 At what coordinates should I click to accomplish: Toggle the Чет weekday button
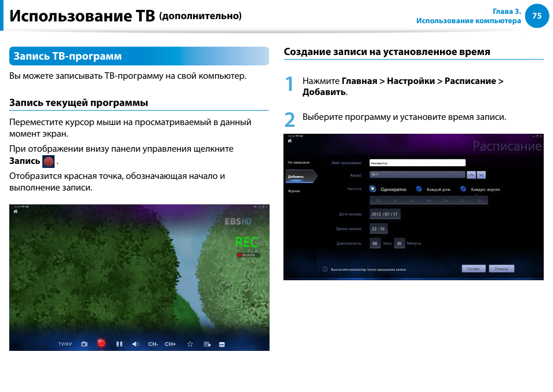(x=429, y=200)
